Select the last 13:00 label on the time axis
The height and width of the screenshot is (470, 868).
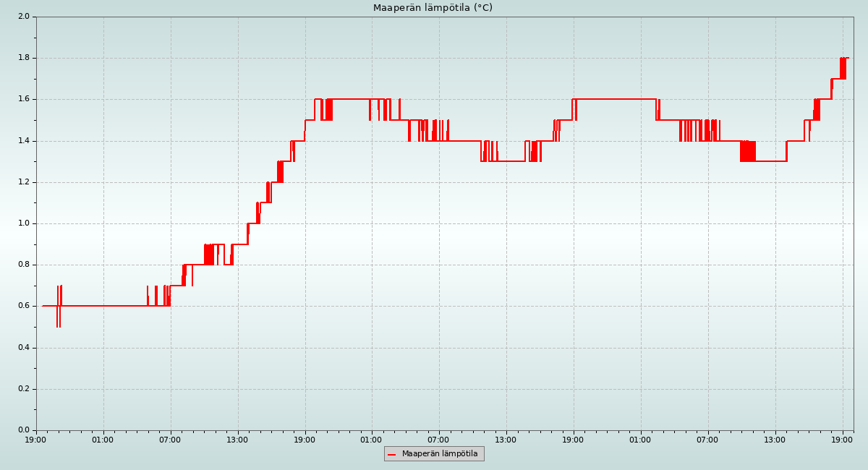pos(775,440)
